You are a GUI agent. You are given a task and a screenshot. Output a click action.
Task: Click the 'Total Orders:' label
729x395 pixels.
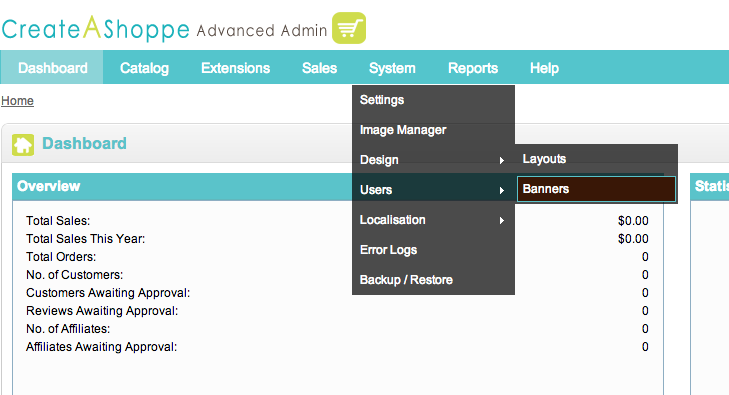pyautogui.click(x=61, y=257)
